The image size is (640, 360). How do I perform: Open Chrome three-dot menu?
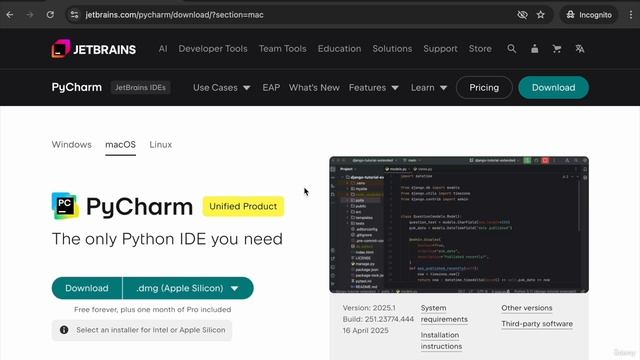631,15
